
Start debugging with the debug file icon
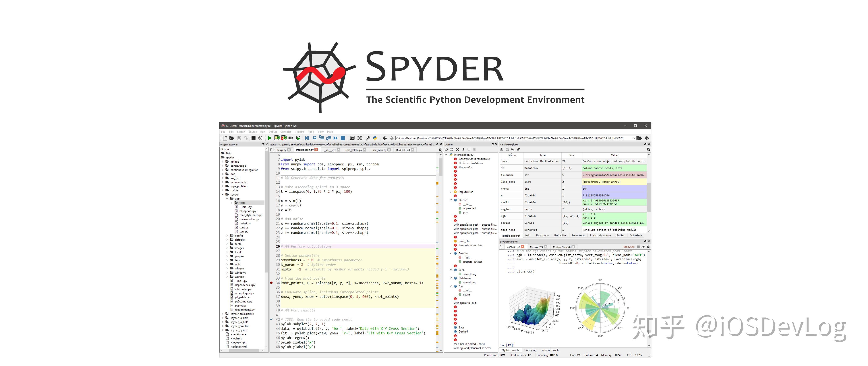[x=308, y=138]
